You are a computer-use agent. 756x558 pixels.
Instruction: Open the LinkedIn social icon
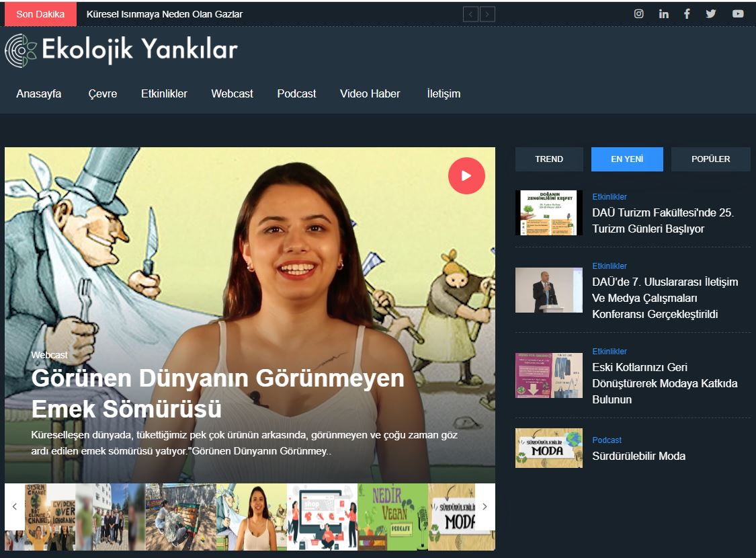pos(663,14)
